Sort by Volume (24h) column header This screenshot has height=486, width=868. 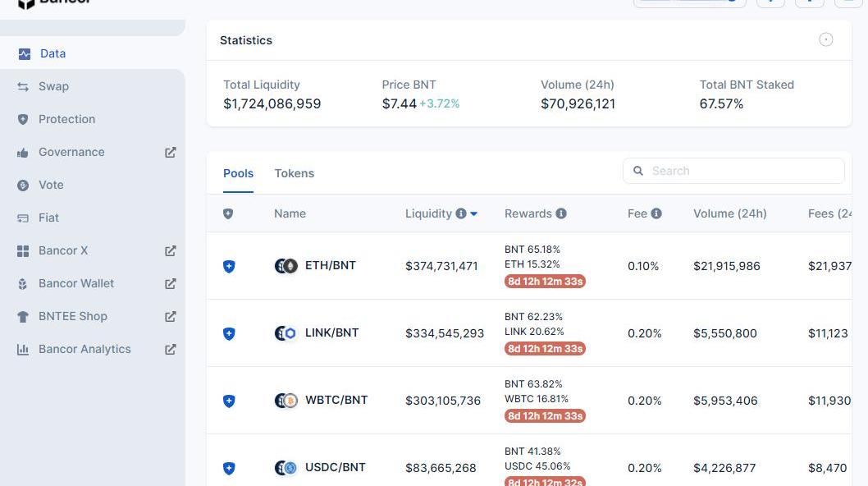point(729,213)
